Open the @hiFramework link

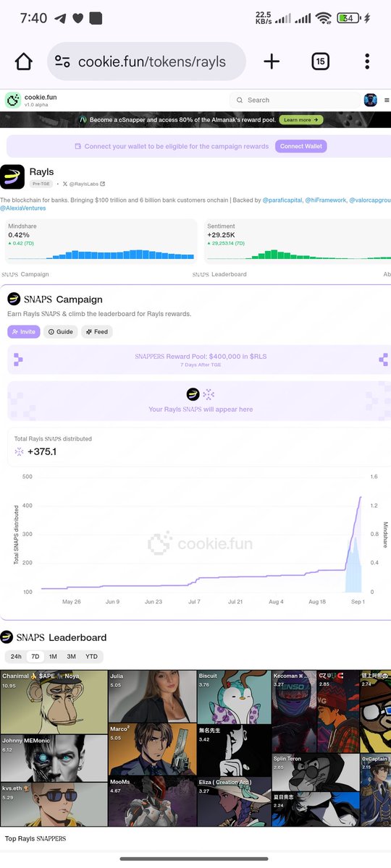click(325, 200)
